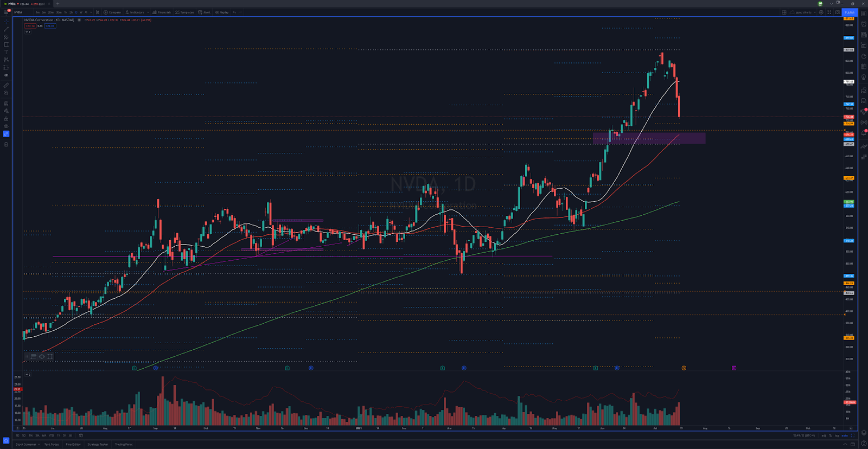Expand the title bar chevron menu
The image size is (868, 449).
832,4
